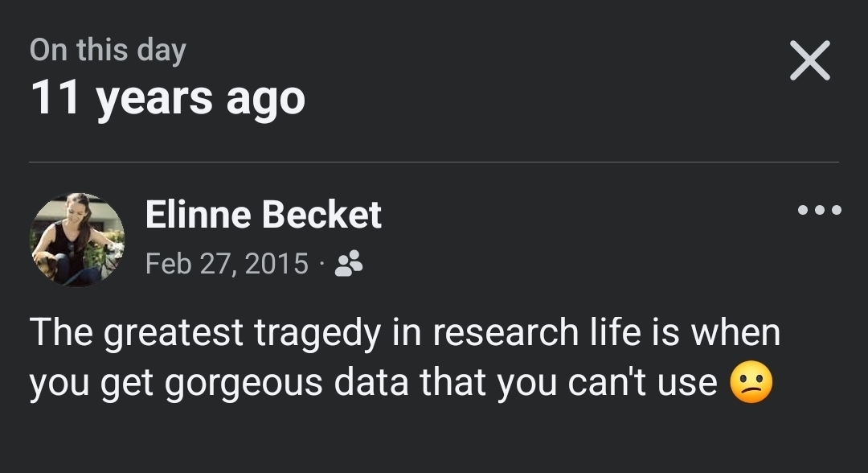The width and height of the screenshot is (868, 473).
Task: Close the On this day memory
Action: tap(809, 61)
